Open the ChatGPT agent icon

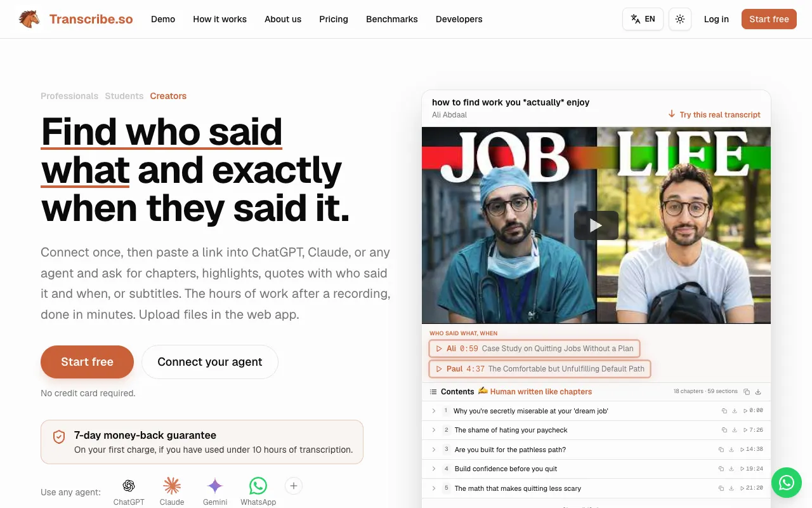pyautogui.click(x=129, y=486)
